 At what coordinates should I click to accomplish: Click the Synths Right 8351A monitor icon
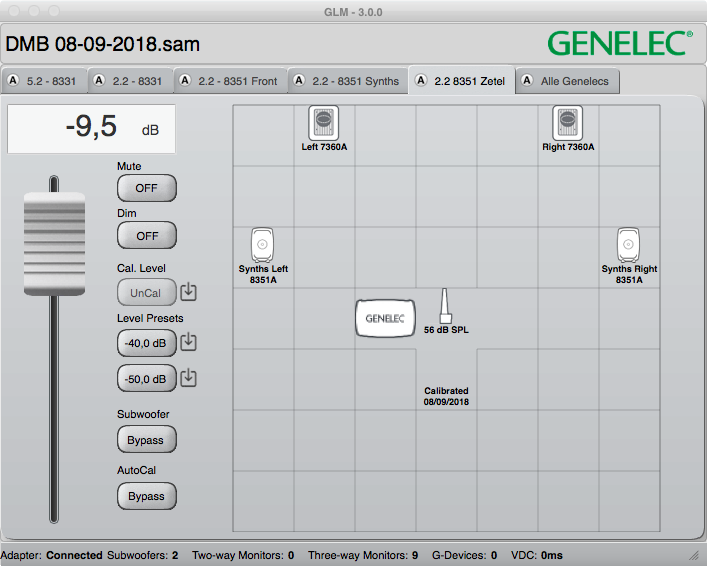click(x=629, y=245)
